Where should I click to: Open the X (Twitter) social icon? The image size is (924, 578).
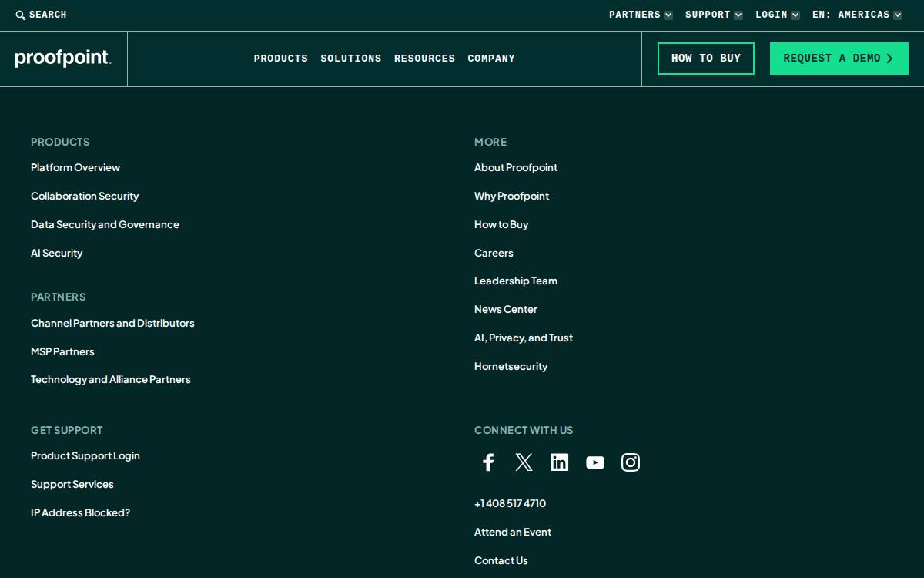524,462
